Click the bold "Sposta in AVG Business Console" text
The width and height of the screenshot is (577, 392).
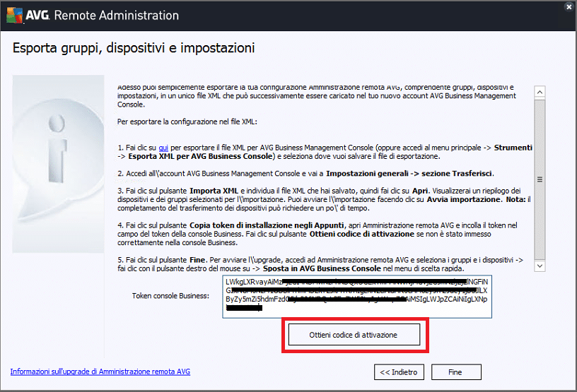coord(322,268)
